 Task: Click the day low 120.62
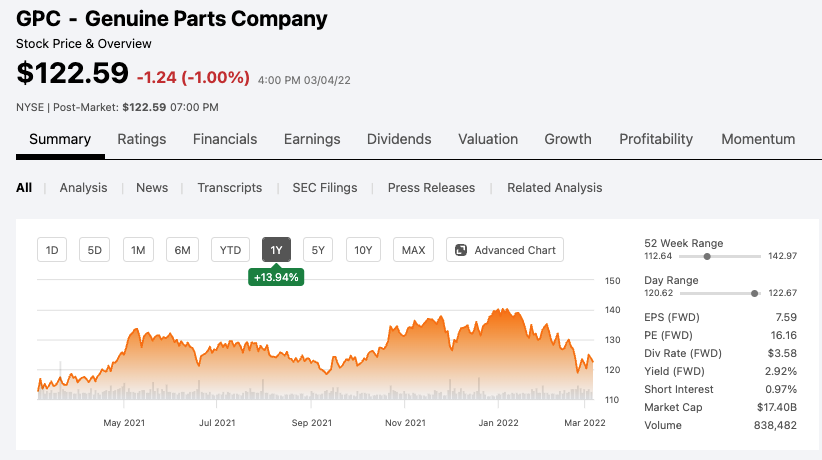658,293
